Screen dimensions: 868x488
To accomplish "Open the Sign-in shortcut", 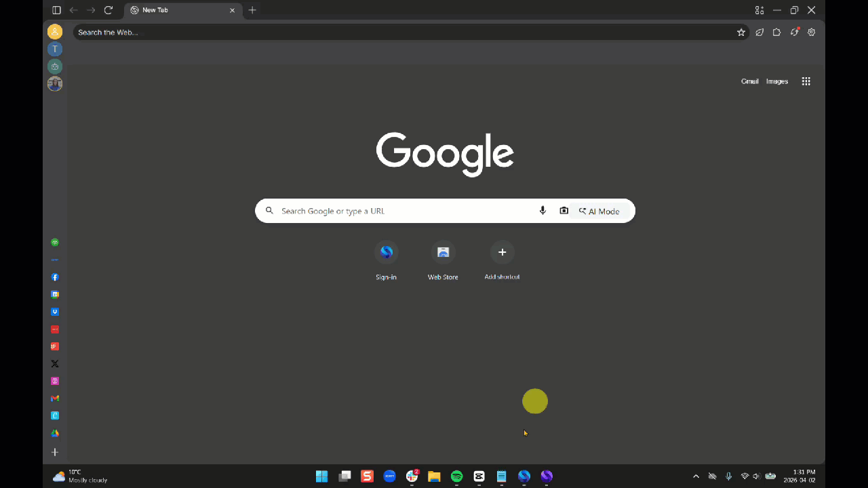I will pos(387,260).
